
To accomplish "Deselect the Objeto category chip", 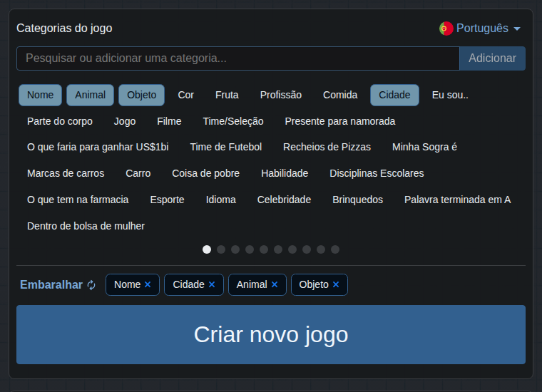I will (141, 95).
